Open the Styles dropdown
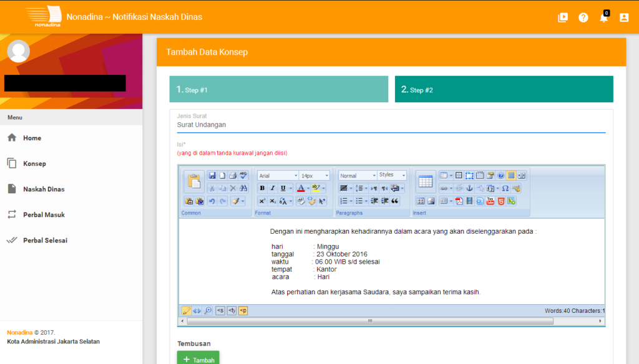The width and height of the screenshot is (639, 364). [x=392, y=175]
